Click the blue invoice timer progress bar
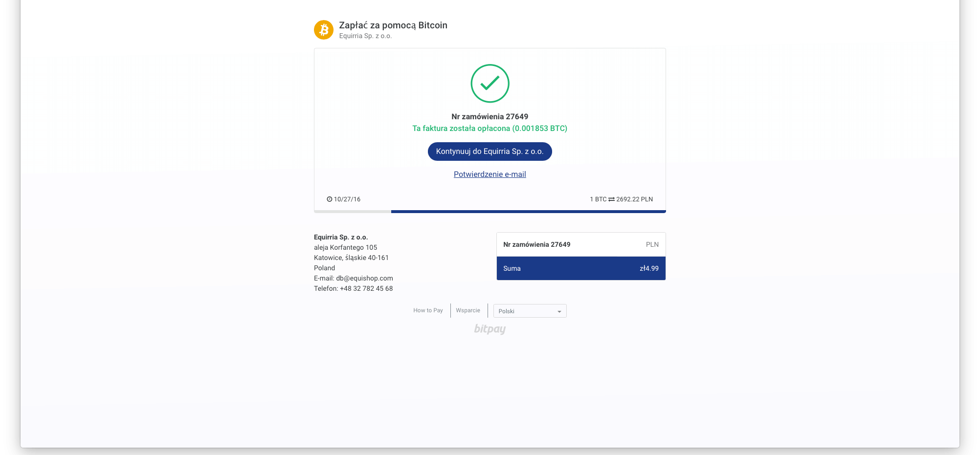This screenshot has width=980, height=455. [528, 212]
